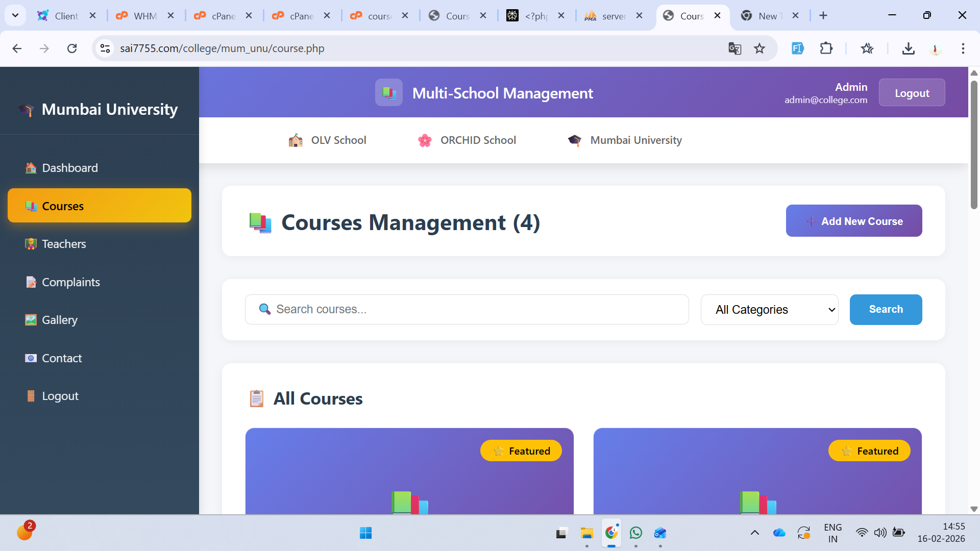This screenshot has width=980, height=551.
Task: Click the Search courses input field
Action: tap(467, 309)
